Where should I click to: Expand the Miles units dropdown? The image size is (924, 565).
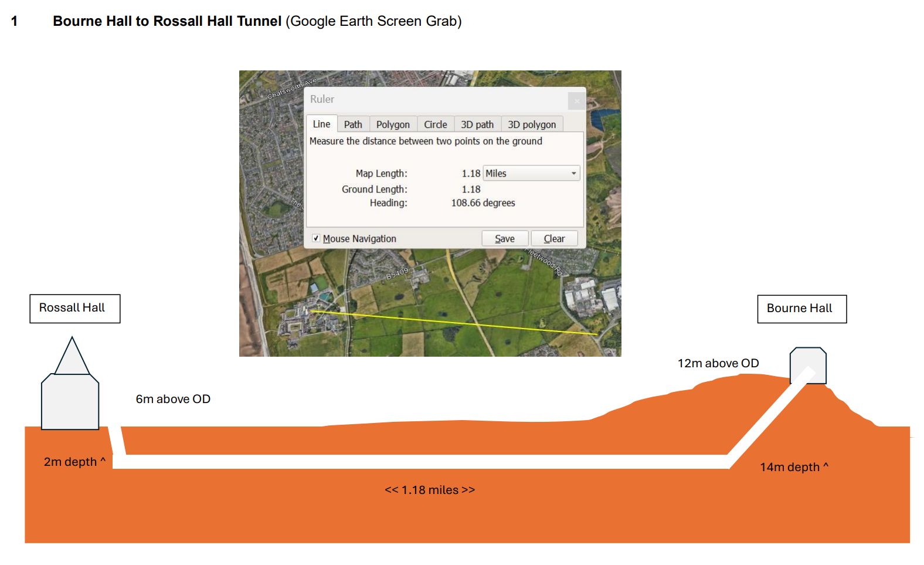coord(531,173)
